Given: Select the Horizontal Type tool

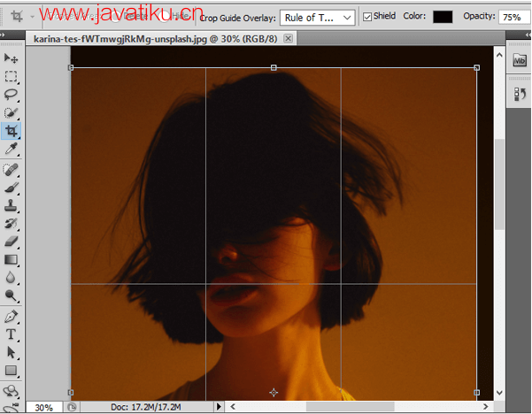Looking at the screenshot, I should [11, 334].
